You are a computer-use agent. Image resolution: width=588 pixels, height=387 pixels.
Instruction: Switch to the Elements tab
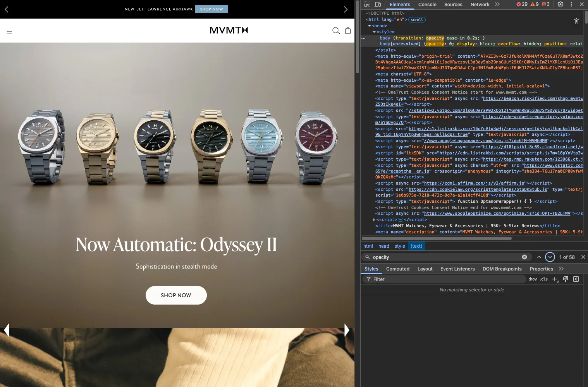pyautogui.click(x=400, y=4)
